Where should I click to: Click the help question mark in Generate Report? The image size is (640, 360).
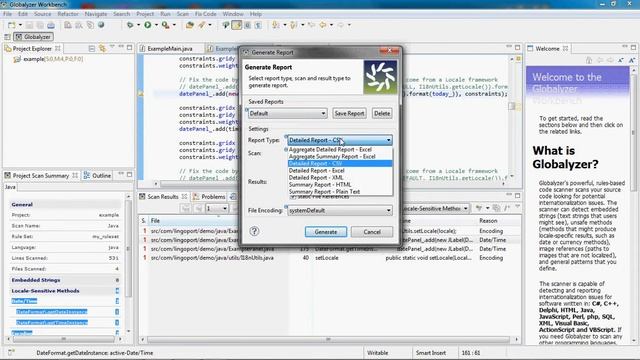pyautogui.click(x=254, y=231)
